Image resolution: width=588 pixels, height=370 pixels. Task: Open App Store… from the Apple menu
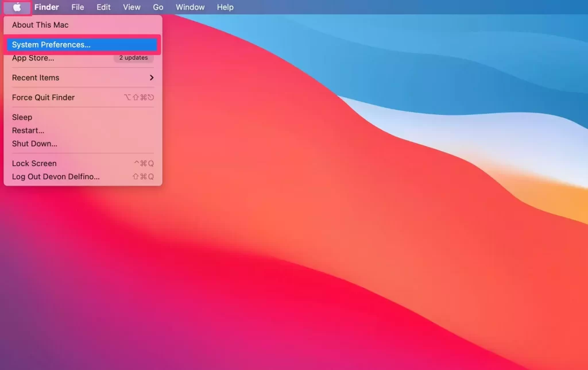tap(33, 58)
